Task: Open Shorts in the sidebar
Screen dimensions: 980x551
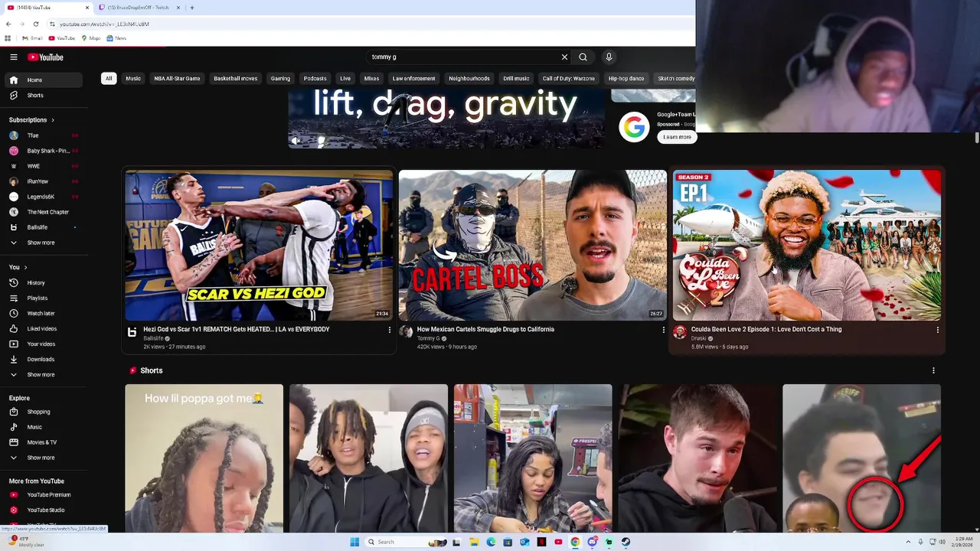Action: [x=43, y=96]
